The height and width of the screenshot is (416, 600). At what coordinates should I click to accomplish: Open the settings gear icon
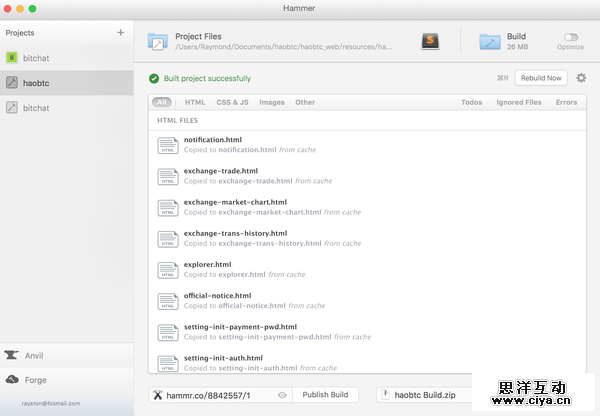[581, 78]
